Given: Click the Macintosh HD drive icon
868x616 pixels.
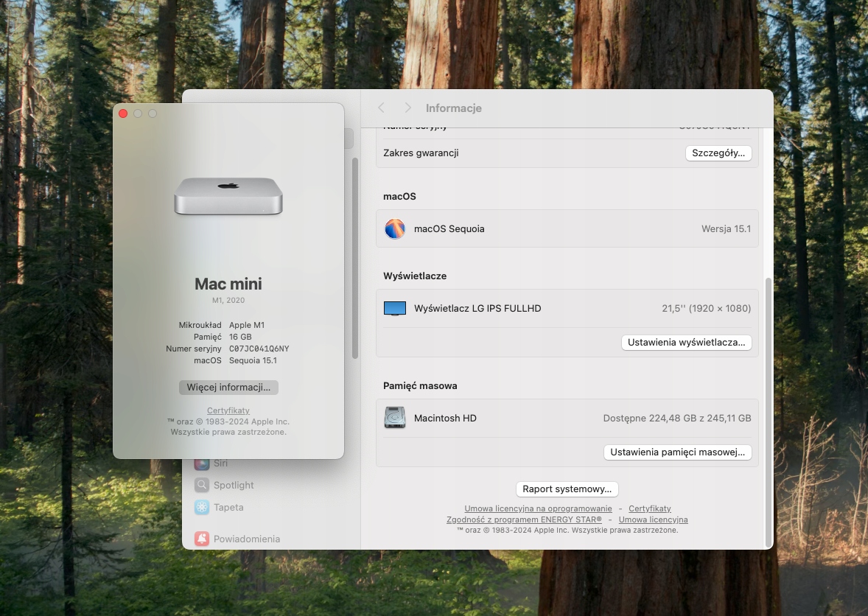Looking at the screenshot, I should [x=395, y=418].
